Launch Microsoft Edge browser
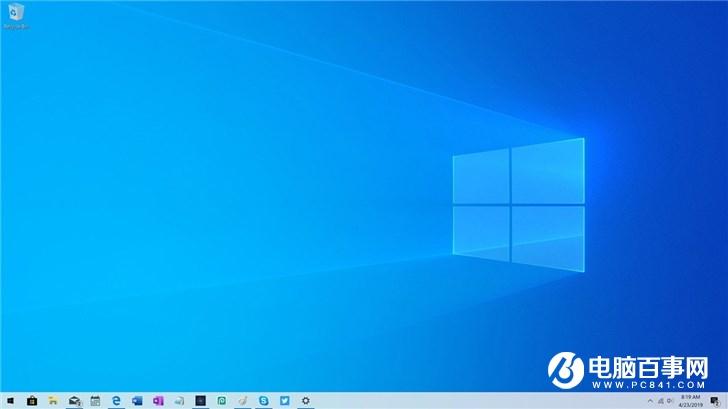Image resolution: width=728 pixels, height=409 pixels. point(116,401)
